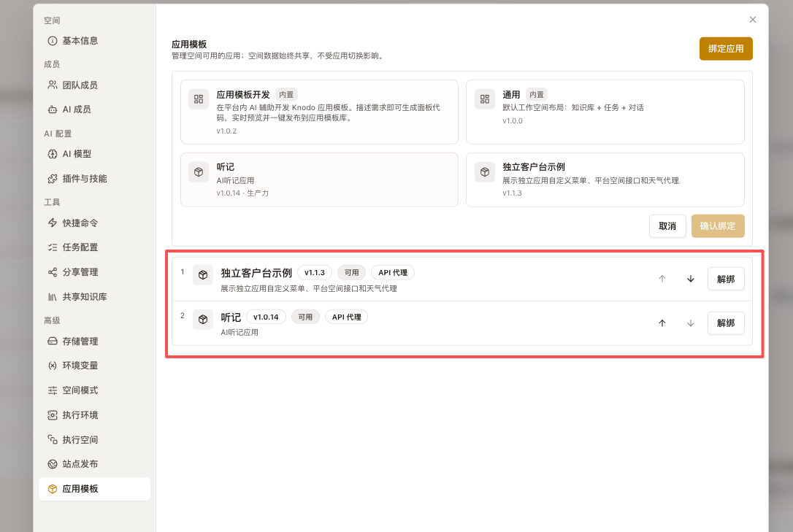This screenshot has height=532, width=793.
Task: Select 站点发布 sidebar label
Action: [x=80, y=464]
